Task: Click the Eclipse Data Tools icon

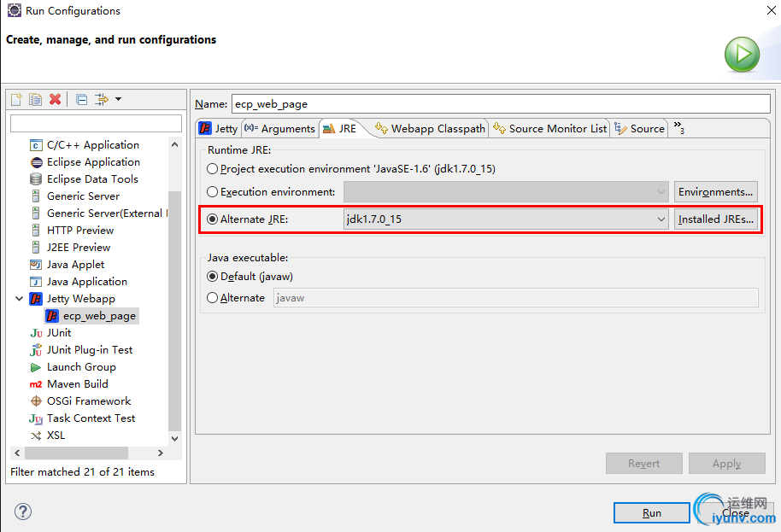Action: coord(36,179)
